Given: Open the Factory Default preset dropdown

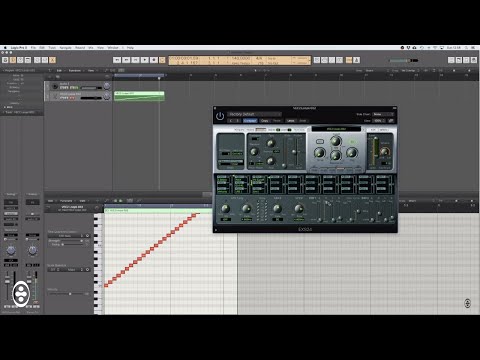Looking at the screenshot, I should coord(254,114).
